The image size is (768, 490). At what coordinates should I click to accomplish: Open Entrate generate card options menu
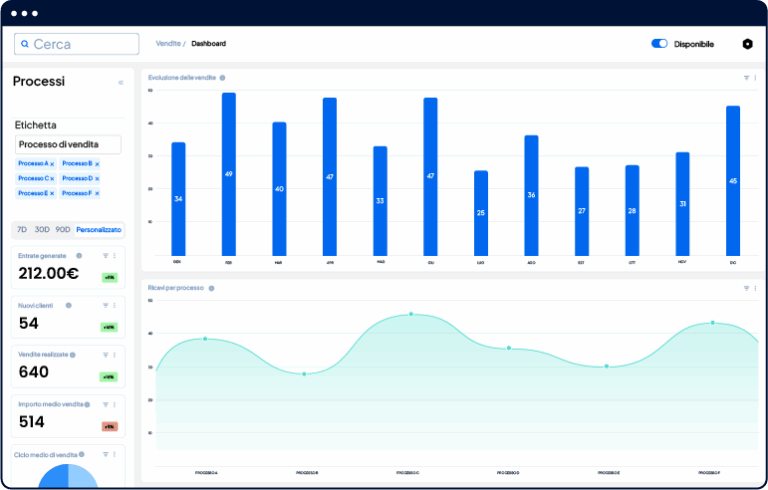click(x=115, y=256)
